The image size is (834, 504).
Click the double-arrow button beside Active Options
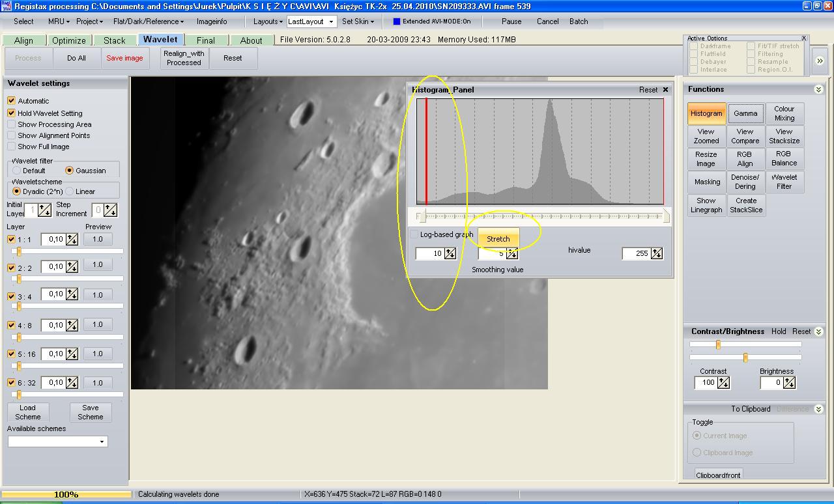[x=820, y=61]
